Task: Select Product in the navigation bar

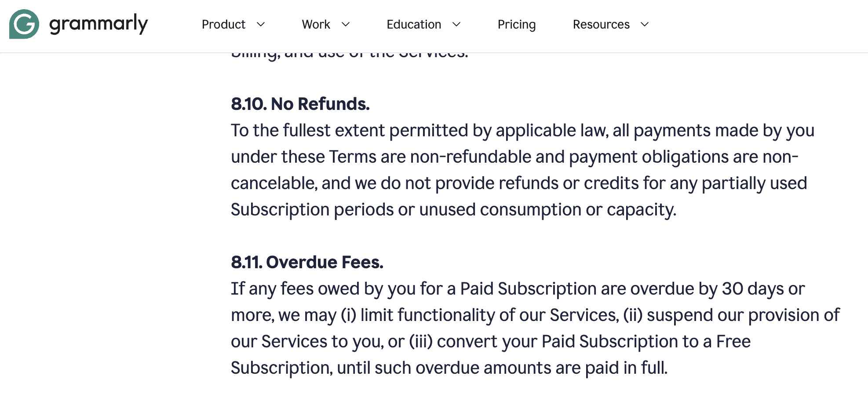Action: (223, 25)
